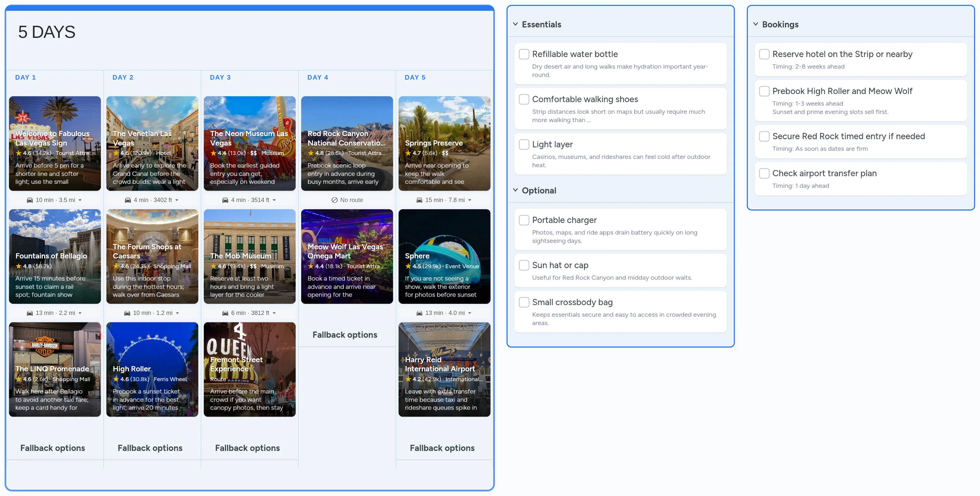980x496 pixels.
Task: Open Fallback options under Day 1
Action: point(53,448)
